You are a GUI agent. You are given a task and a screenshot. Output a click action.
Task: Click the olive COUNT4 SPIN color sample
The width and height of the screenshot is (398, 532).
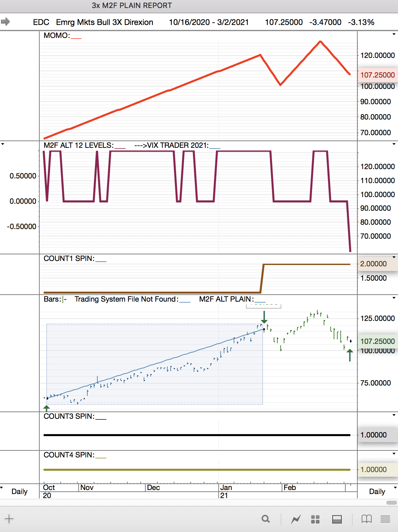[x=101, y=457]
